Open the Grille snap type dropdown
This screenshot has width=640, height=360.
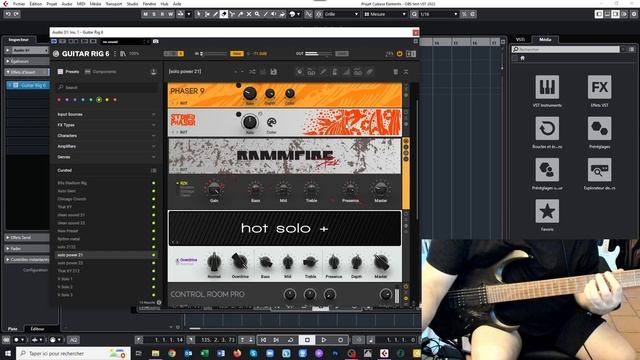click(x=341, y=14)
